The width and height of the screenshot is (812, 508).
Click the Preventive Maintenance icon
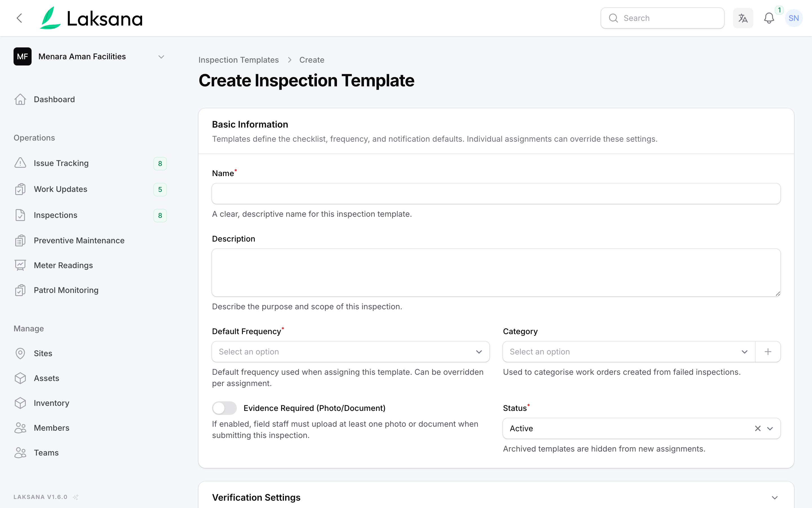20,240
